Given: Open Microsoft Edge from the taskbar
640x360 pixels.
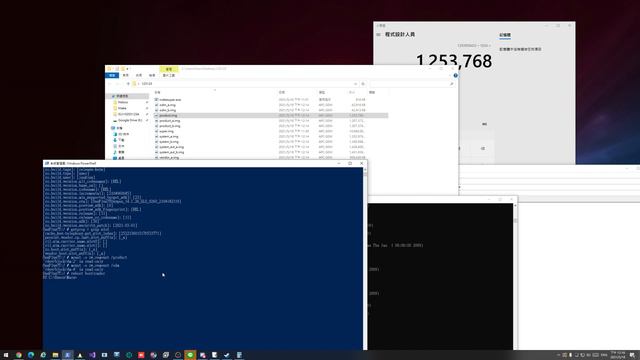Looking at the screenshot, I should [x=31, y=355].
